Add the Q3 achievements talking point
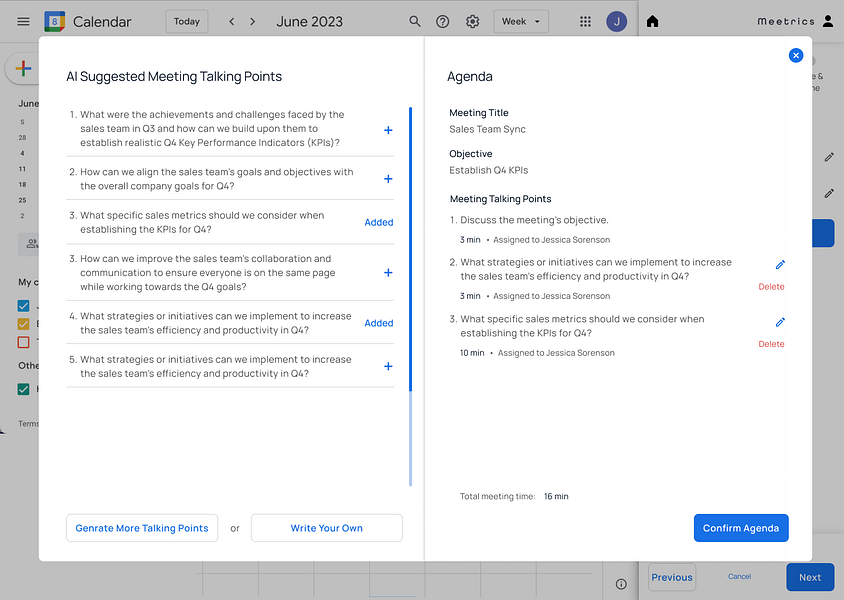 388,130
